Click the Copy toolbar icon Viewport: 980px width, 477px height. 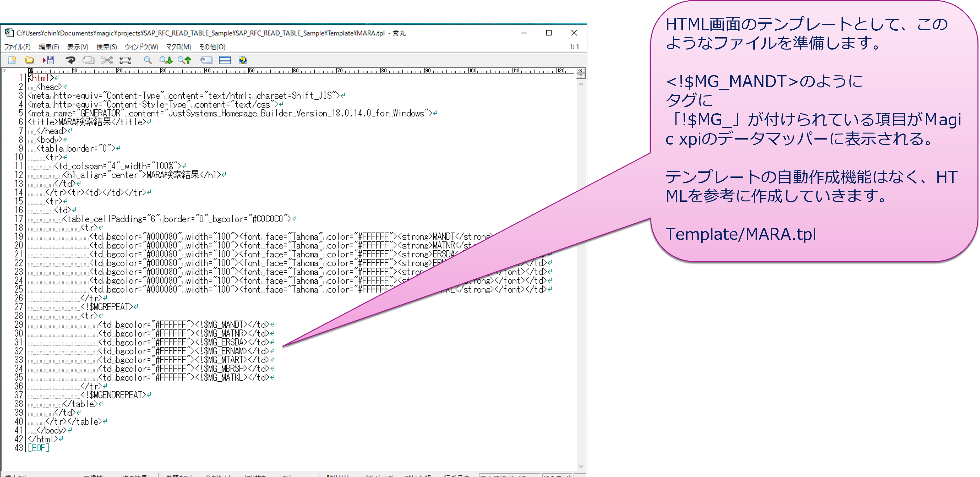point(88,60)
